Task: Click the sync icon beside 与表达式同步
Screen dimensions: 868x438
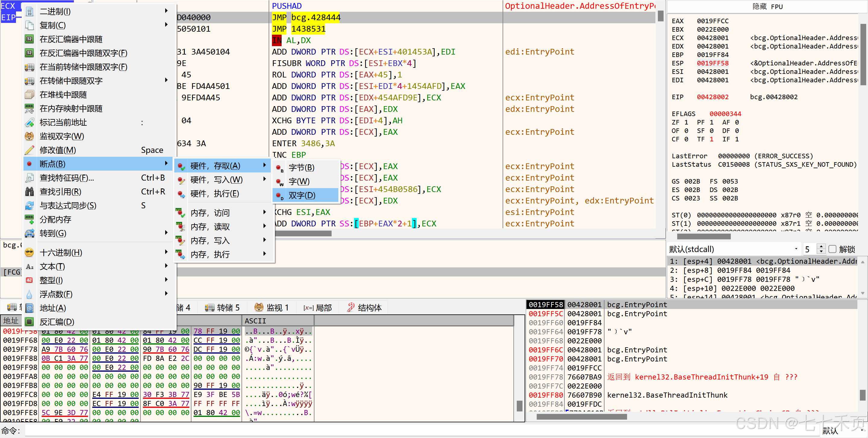Action: click(30, 206)
